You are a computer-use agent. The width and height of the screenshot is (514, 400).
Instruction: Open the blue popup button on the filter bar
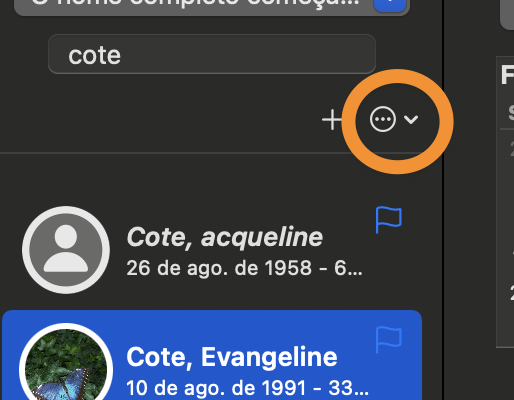(x=390, y=5)
